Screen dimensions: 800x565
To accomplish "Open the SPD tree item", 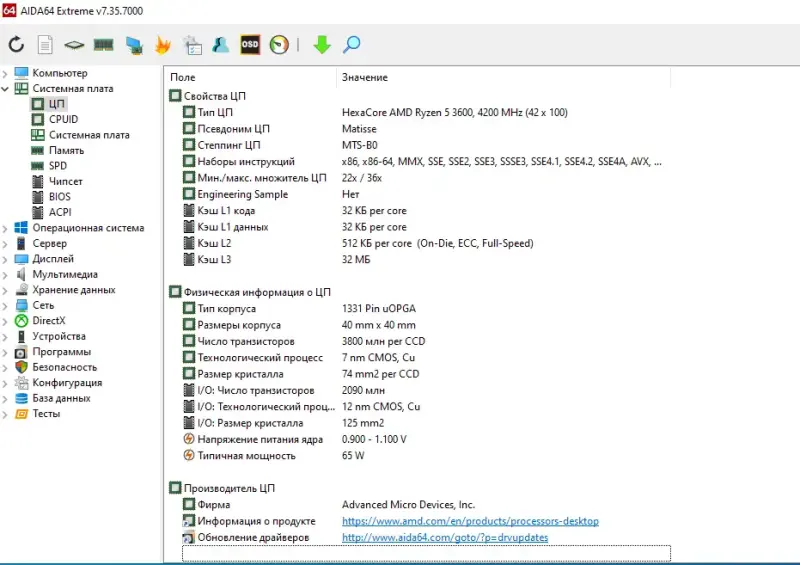I will pos(58,166).
